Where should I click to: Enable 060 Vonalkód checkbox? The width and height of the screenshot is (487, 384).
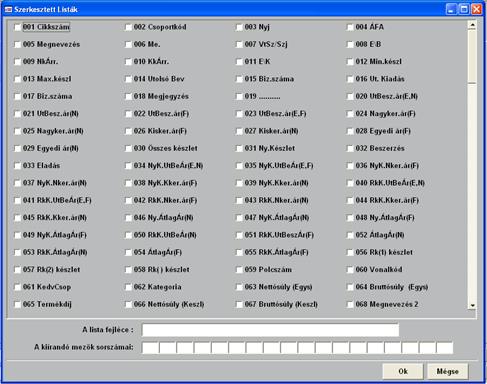coord(350,270)
